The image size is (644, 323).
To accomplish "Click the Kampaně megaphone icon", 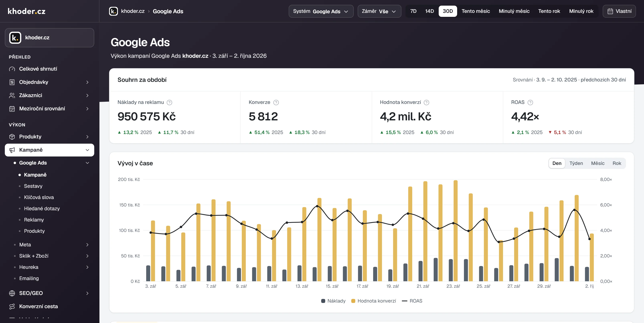I will pyautogui.click(x=12, y=150).
